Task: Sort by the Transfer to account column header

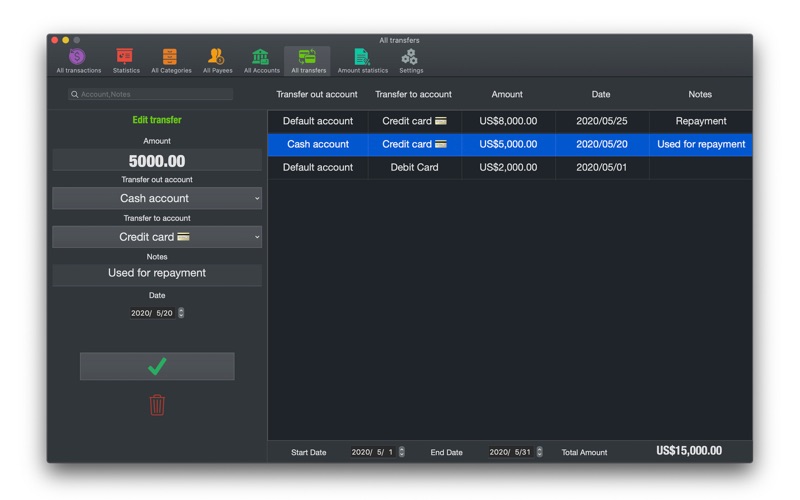Action: pyautogui.click(x=413, y=94)
